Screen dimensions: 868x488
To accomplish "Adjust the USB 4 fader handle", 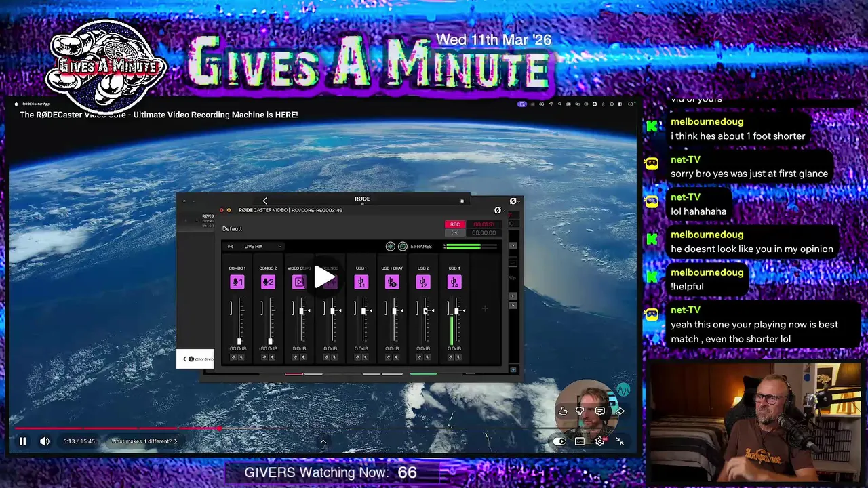I will coord(458,311).
